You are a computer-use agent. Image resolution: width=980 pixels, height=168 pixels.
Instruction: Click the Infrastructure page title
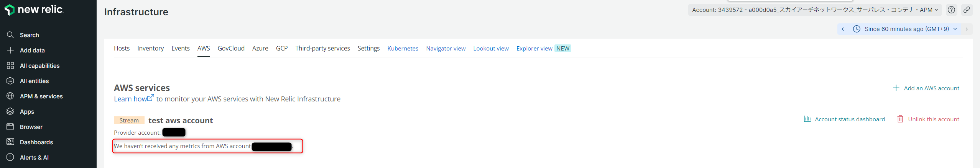136,12
